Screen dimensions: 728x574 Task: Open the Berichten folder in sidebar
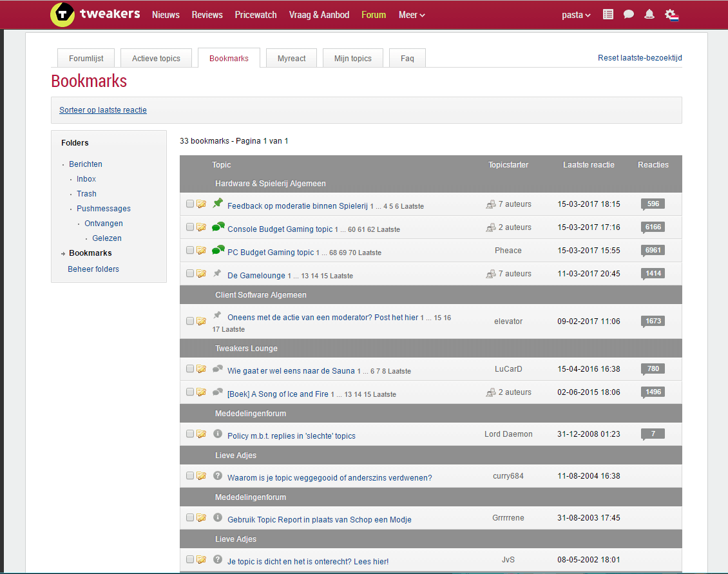coord(86,164)
